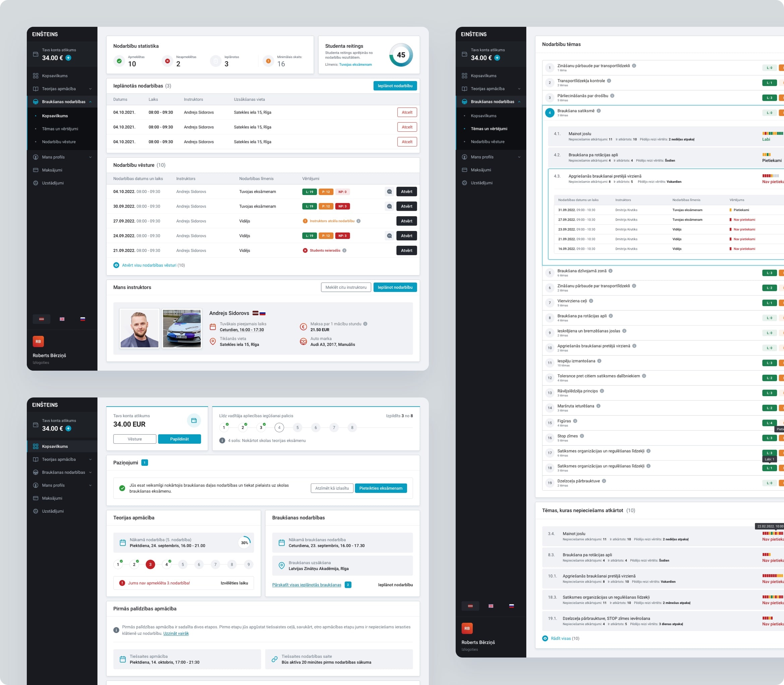Image resolution: width=784 pixels, height=685 pixels.
Task: Select red lesson 3 circle in theory
Action: click(x=150, y=564)
